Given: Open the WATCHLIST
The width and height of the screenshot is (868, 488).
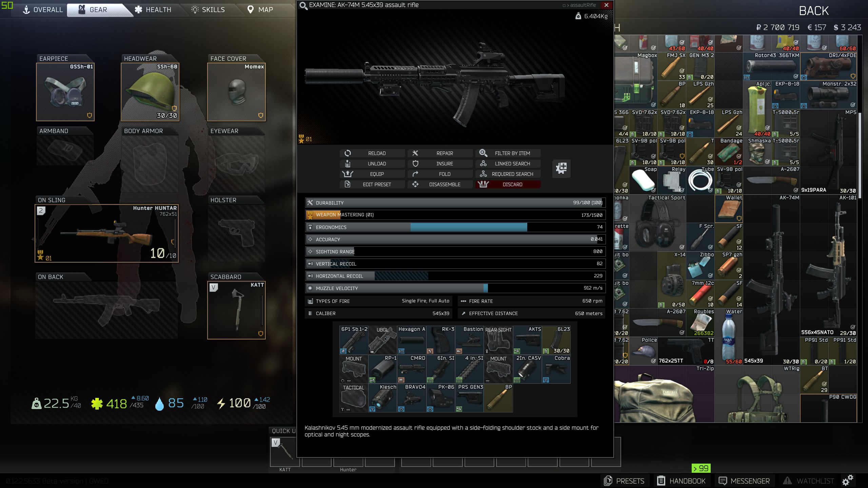Looking at the screenshot, I should (x=808, y=481).
